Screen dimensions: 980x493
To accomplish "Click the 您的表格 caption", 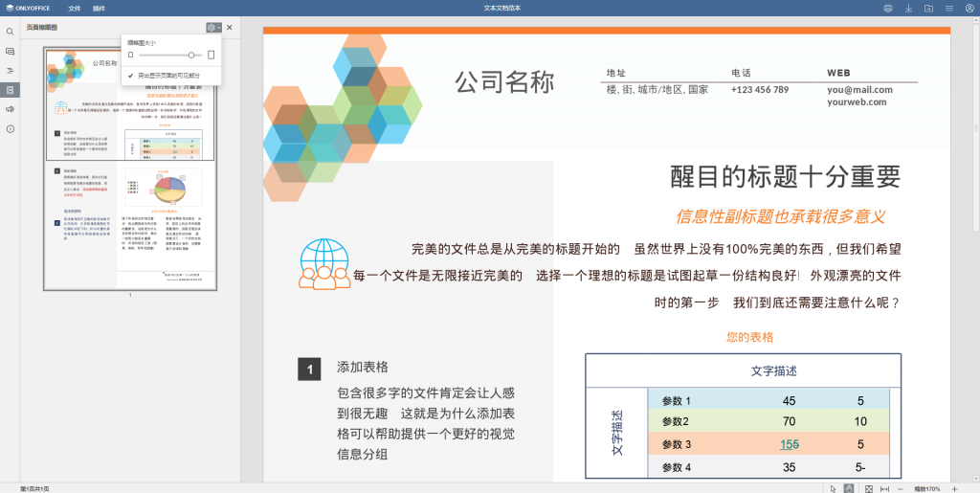I will coord(750,337).
